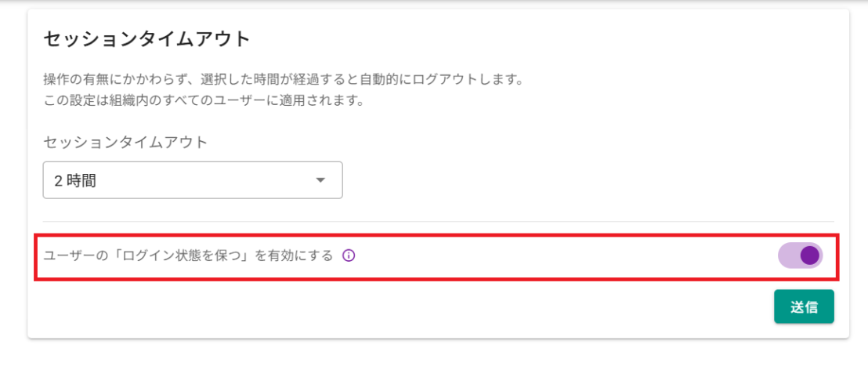Image resolution: width=868 pixels, height=366 pixels.
Task: Click the line この設定は組織内のすべてのユーザーに適用されます
Action: point(204,101)
